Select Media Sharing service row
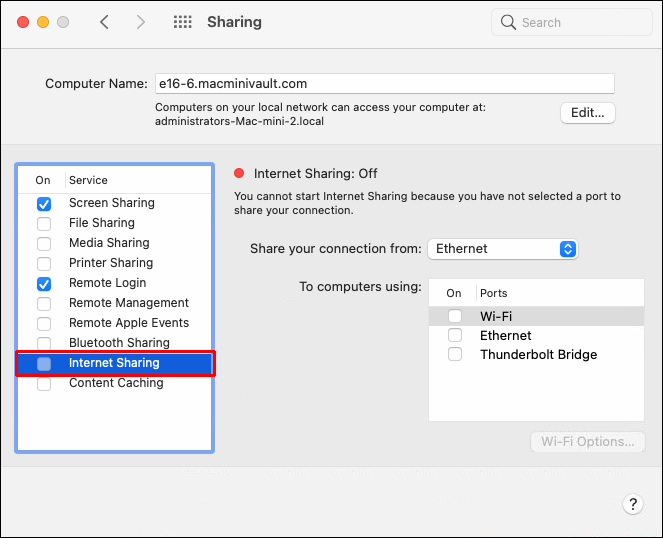The image size is (663, 538). point(109,243)
